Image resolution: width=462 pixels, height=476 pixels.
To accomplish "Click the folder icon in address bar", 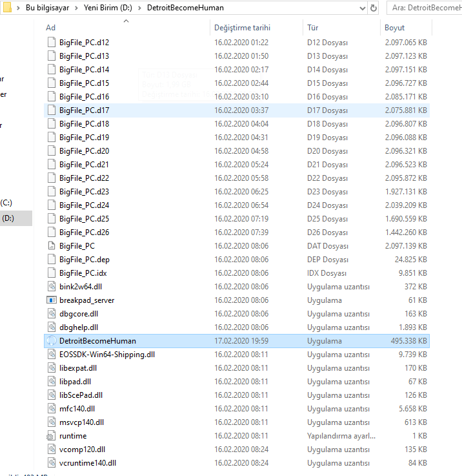I will click(6, 7).
